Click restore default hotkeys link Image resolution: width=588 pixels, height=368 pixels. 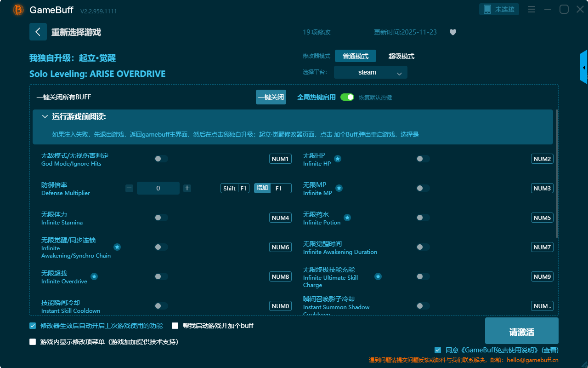click(375, 98)
